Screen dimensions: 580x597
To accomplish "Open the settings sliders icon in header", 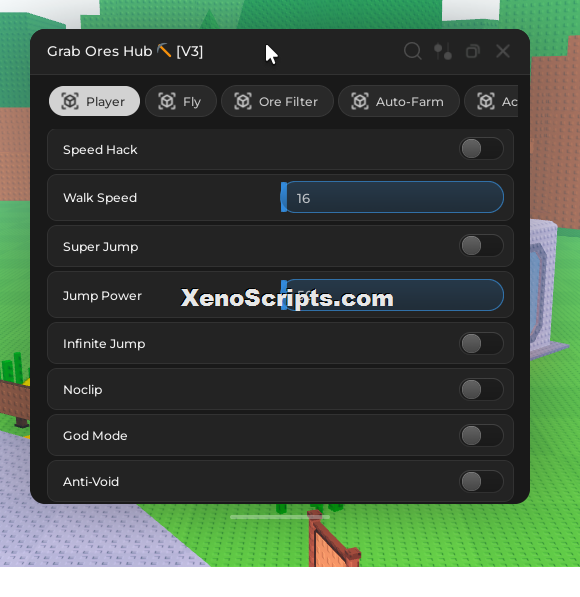I will click(443, 51).
